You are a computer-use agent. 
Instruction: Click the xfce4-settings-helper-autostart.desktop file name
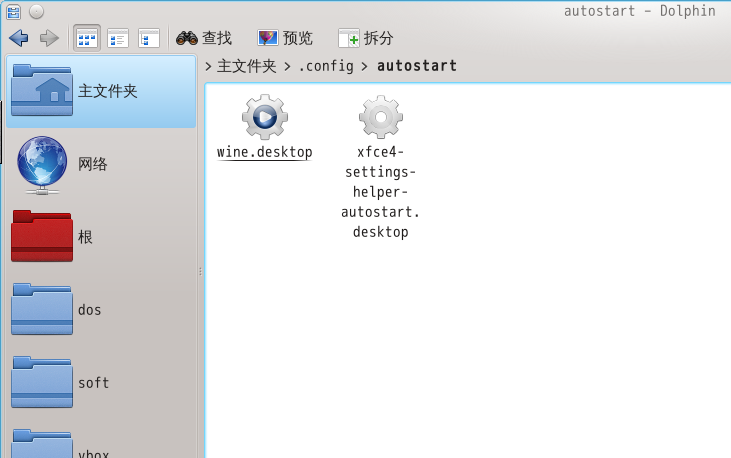(x=380, y=192)
